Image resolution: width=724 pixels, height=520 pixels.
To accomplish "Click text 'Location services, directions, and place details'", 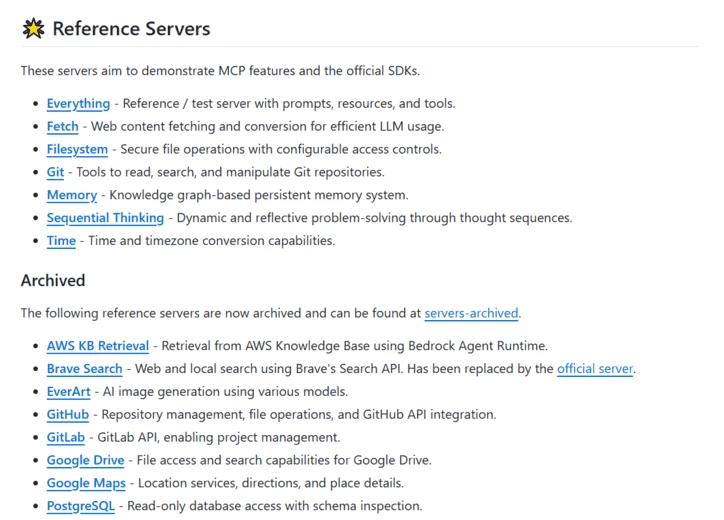I will 271,483.
